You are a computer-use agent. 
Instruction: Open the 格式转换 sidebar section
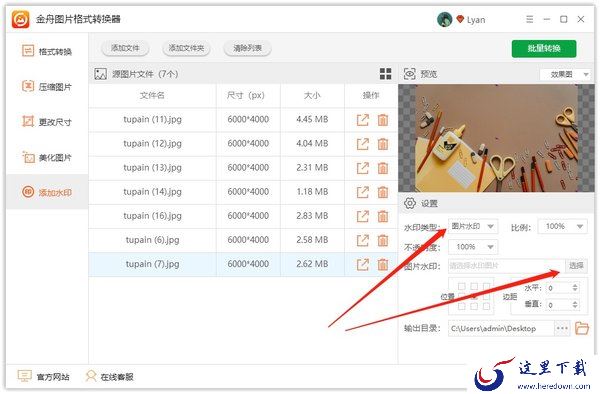click(x=47, y=51)
